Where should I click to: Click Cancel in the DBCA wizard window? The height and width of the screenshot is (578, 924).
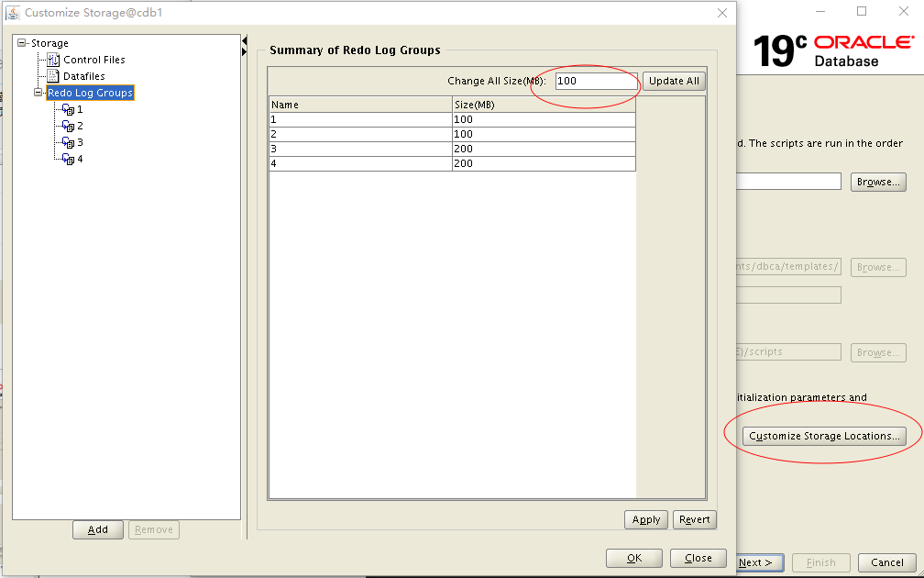pos(887,562)
